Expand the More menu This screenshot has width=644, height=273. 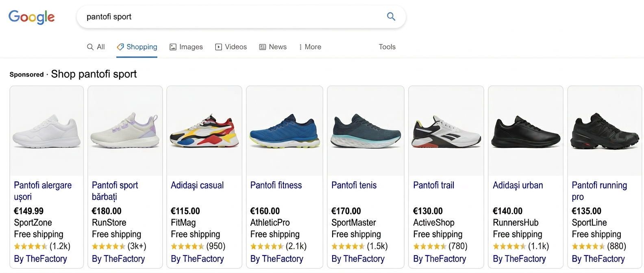pos(310,47)
